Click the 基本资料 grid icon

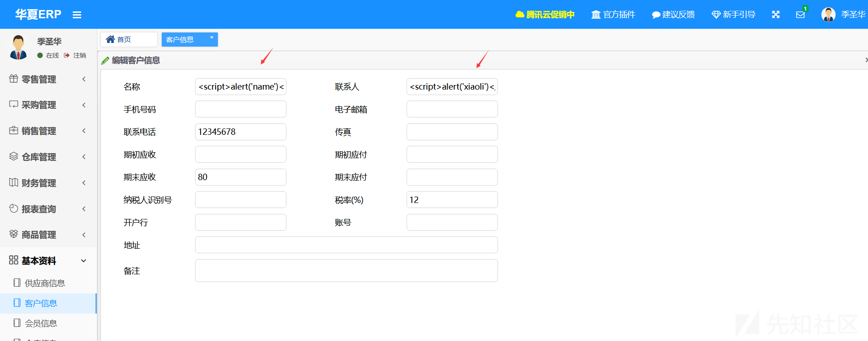(14, 260)
